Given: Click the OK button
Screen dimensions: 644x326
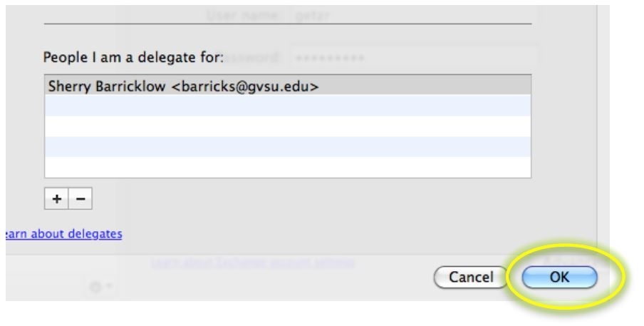Looking at the screenshot, I should point(559,277).
